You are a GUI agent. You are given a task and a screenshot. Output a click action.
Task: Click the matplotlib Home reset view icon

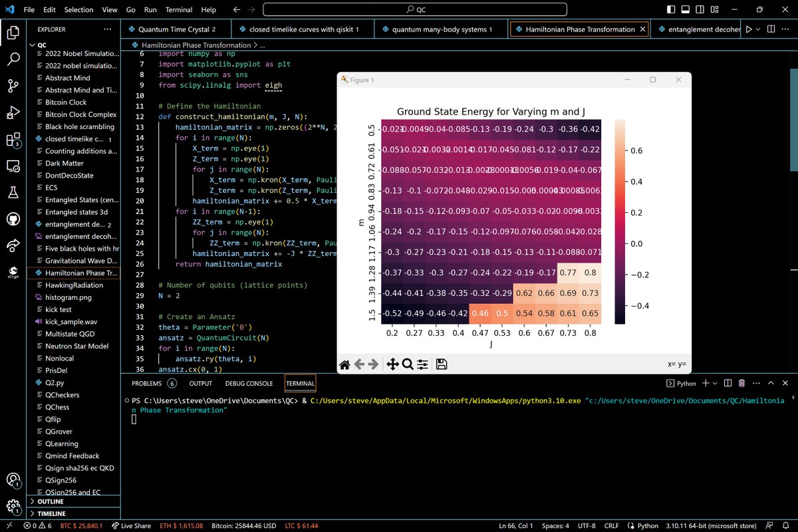coord(344,364)
